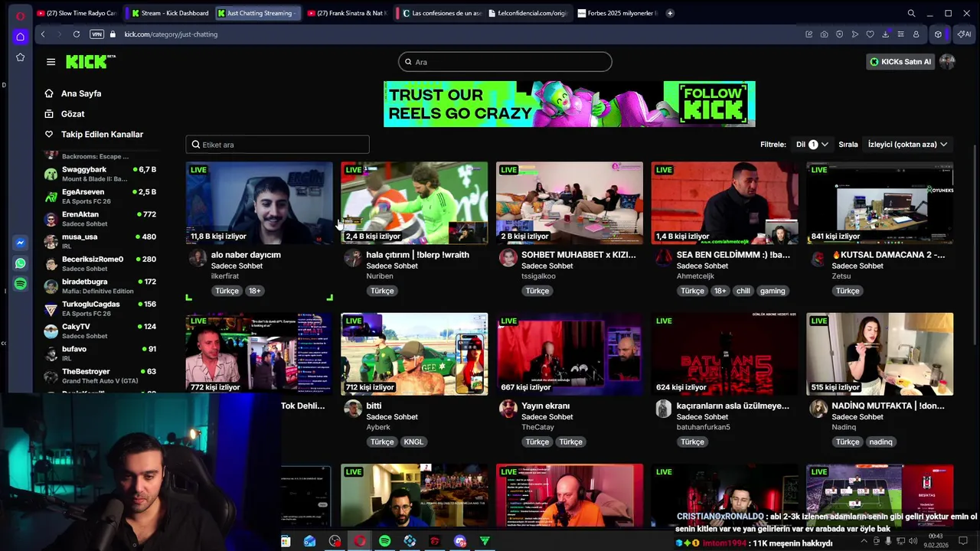
Task: Reload the page
Action: [x=77, y=34]
